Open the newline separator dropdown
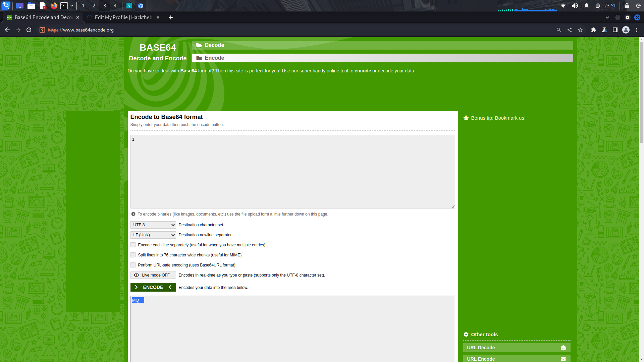The width and height of the screenshot is (644, 362). point(153,235)
